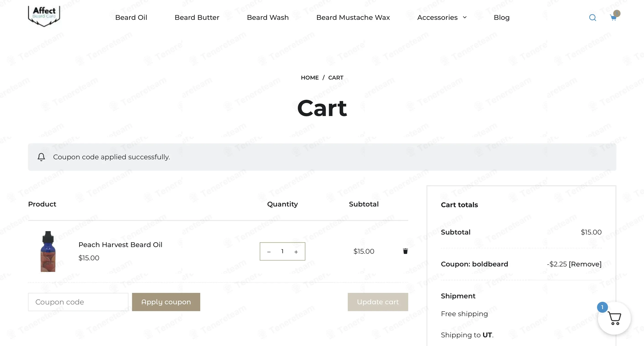Open Peach Harvest Beard Oil product link
Image resolution: width=644 pixels, height=346 pixels.
[x=120, y=245]
